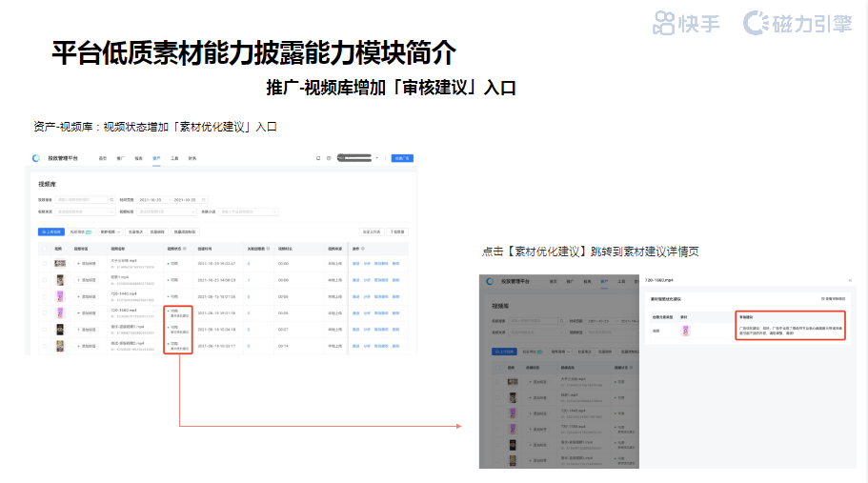868x483 pixels.
Task: Open 720-1560.mp4 thumbnail in left table
Action: click(x=60, y=313)
